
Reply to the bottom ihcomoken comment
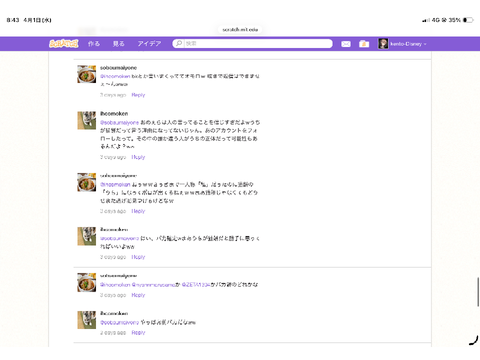pos(138,333)
